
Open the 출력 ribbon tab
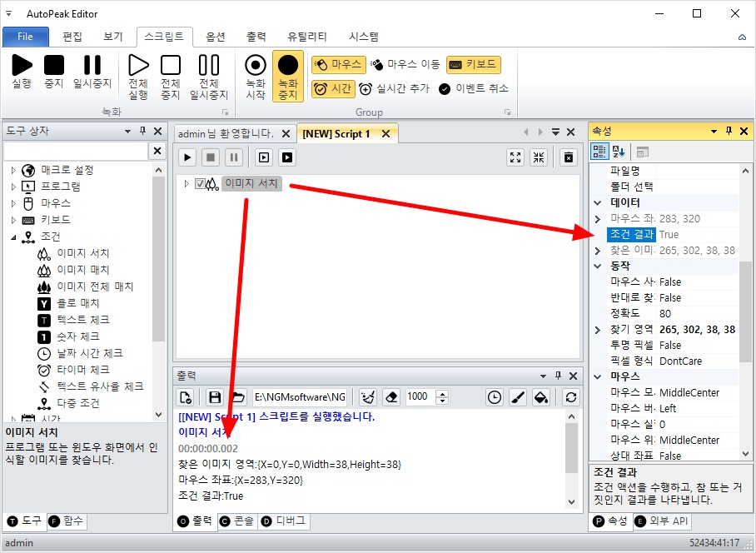click(x=256, y=37)
